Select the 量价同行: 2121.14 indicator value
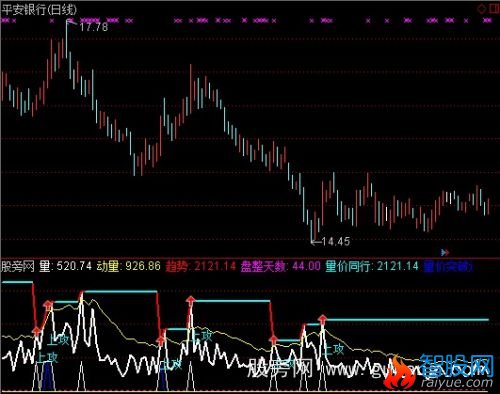Viewport: 500px width, 394px height. coord(372,266)
